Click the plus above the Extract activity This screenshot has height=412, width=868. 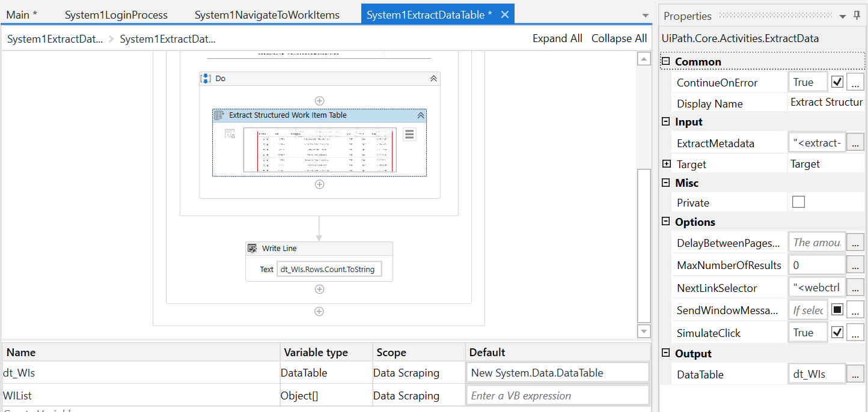point(319,100)
